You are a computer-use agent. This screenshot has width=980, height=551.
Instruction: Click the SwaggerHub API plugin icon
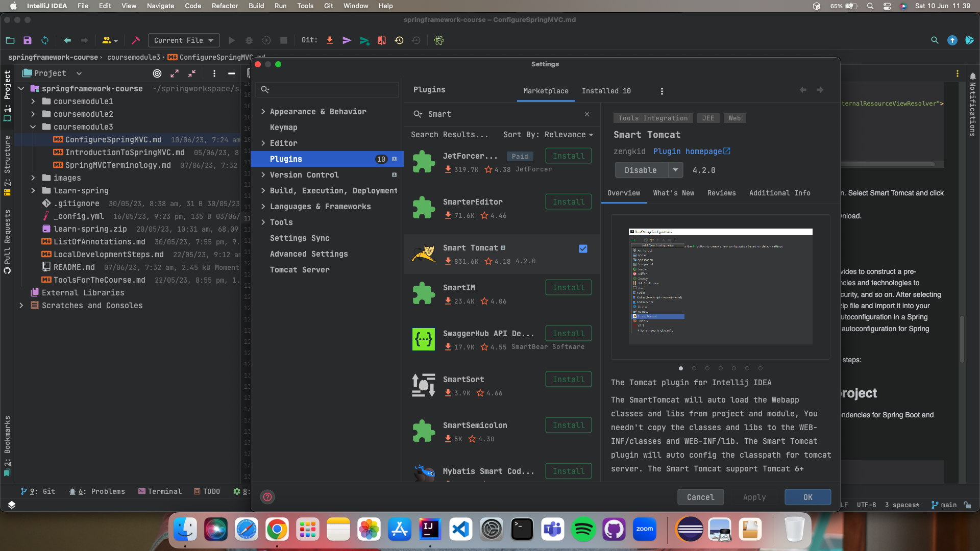coord(424,339)
